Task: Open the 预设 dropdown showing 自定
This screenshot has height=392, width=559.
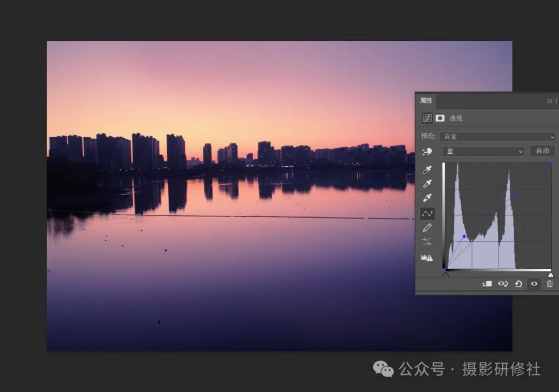Action: [x=498, y=137]
